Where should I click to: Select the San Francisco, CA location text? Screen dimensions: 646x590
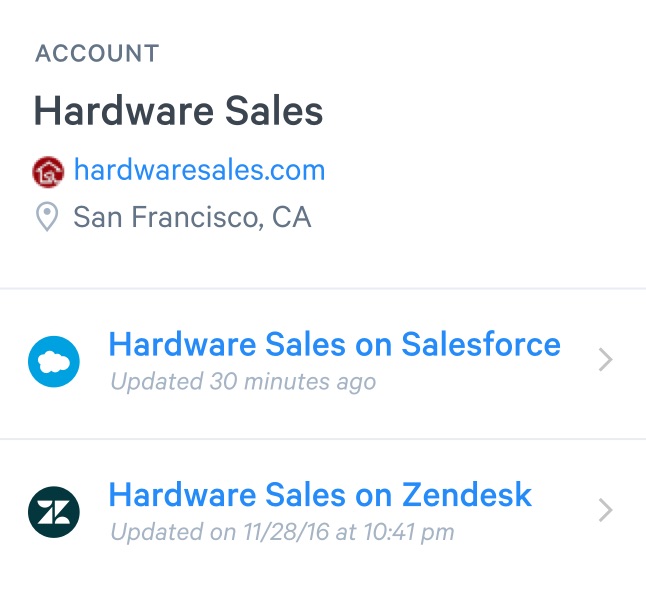192,217
